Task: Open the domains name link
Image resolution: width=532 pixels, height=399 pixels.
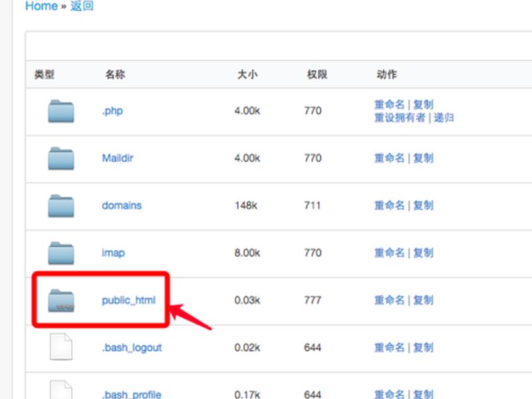Action: [x=122, y=205]
